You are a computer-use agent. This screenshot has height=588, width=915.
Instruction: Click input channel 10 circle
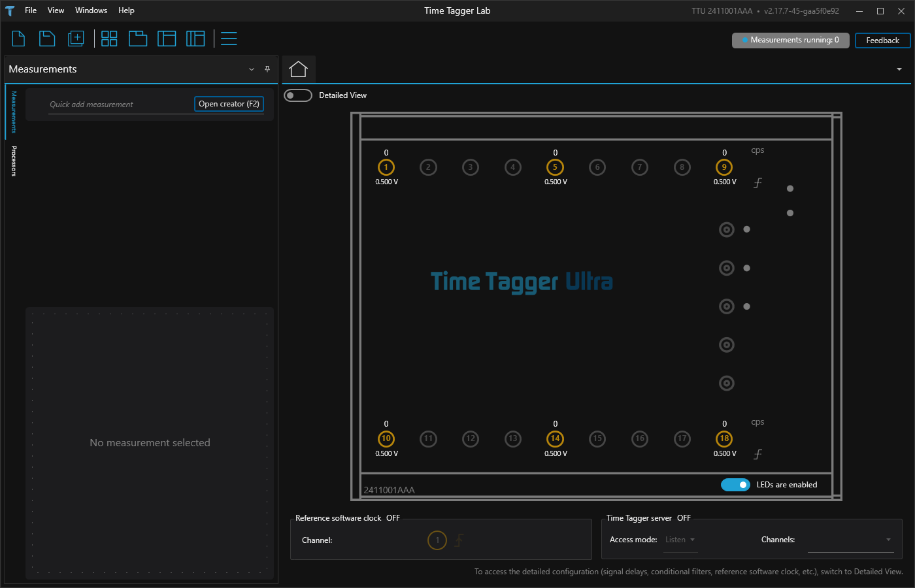point(386,438)
